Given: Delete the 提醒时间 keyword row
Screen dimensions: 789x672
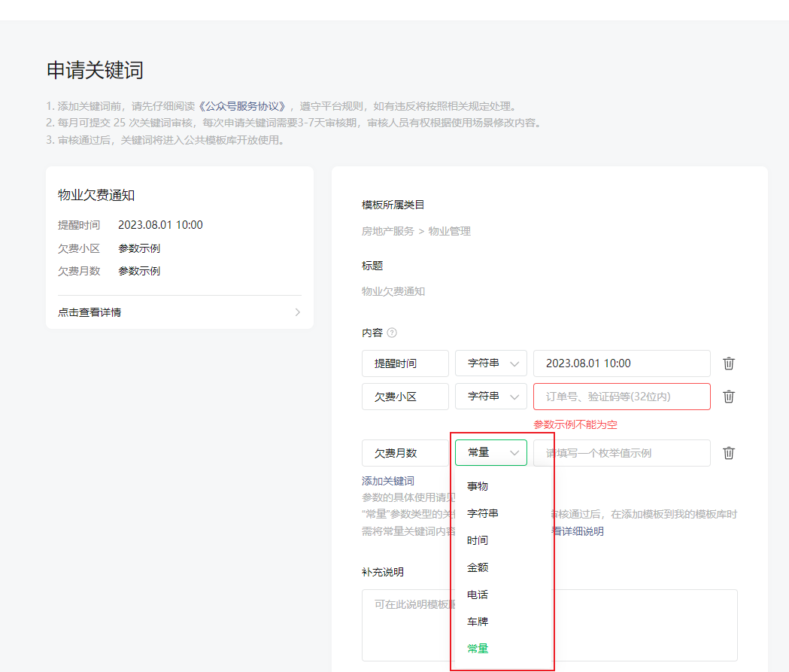Looking at the screenshot, I should 728,363.
